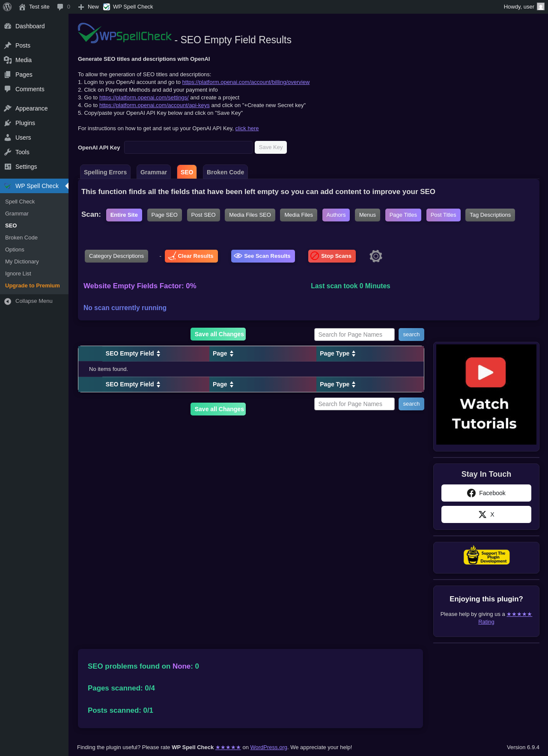This screenshot has height=756, width=548.
Task: Click Upgrade to Premium link
Action: [x=33, y=286]
